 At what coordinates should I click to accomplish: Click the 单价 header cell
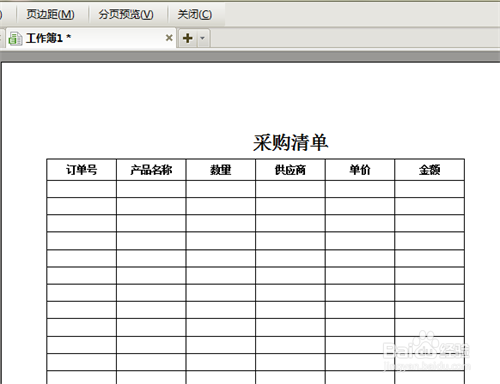(360, 170)
